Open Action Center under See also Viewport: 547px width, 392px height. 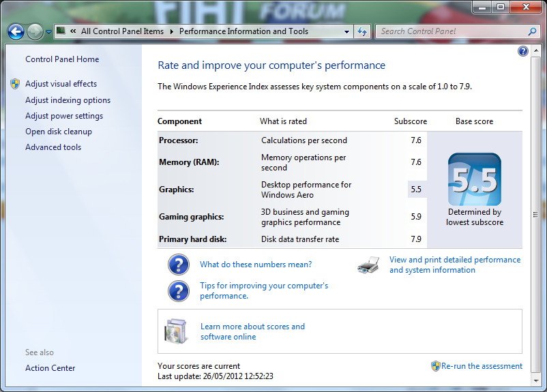point(50,368)
